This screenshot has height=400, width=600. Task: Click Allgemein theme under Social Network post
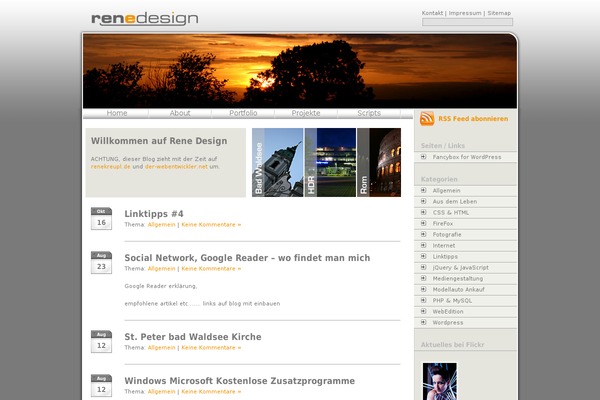(161, 269)
